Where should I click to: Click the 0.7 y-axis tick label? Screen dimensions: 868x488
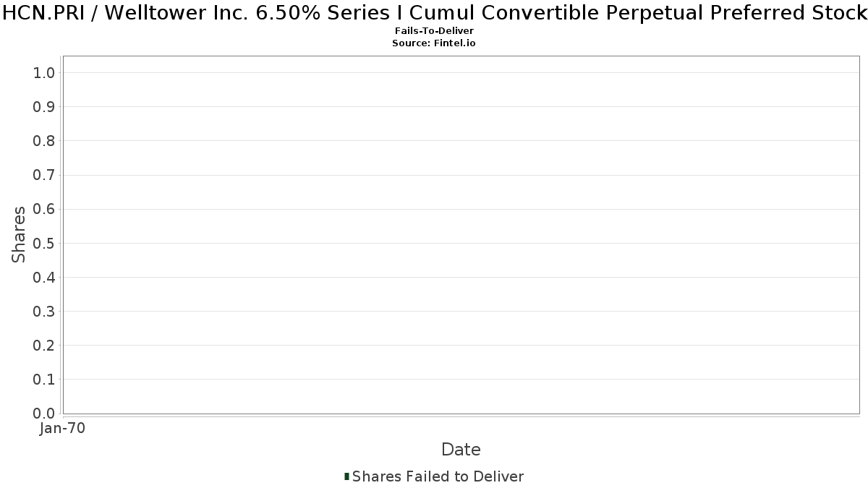tap(44, 175)
